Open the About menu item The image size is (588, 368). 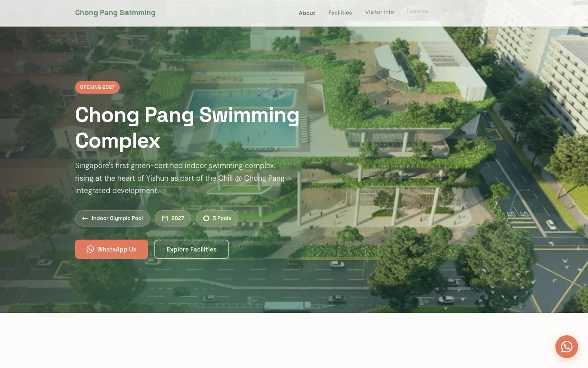pos(307,13)
